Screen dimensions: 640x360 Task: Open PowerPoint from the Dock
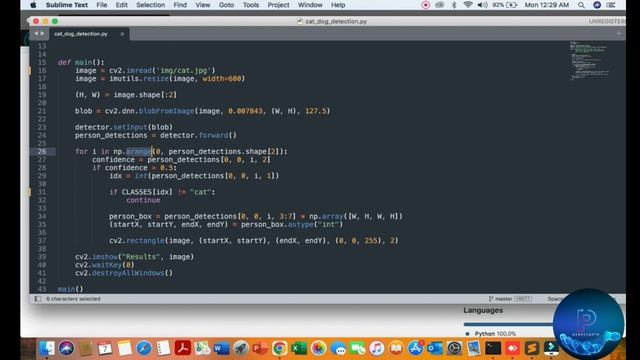[260, 348]
